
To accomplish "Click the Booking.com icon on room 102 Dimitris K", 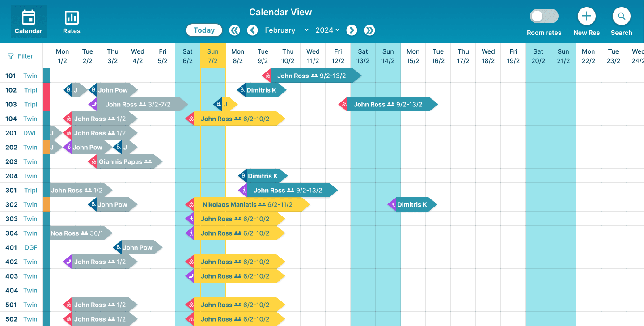I will click(241, 90).
